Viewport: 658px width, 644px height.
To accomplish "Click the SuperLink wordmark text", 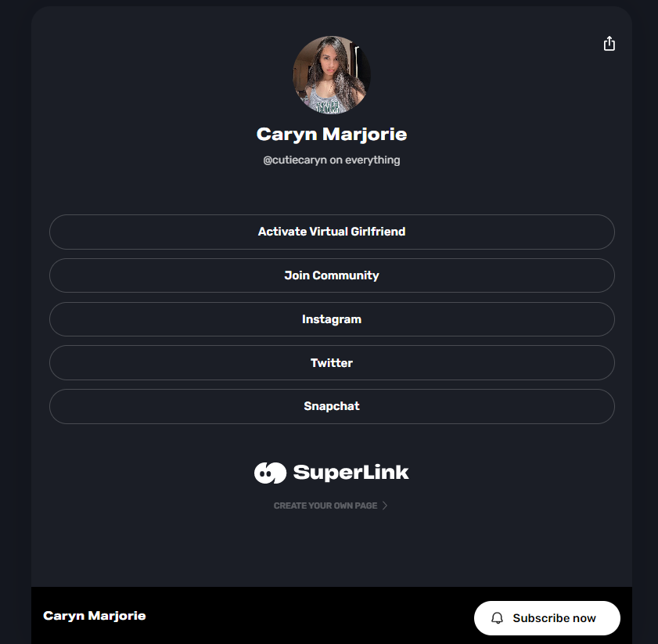I will click(x=351, y=473).
